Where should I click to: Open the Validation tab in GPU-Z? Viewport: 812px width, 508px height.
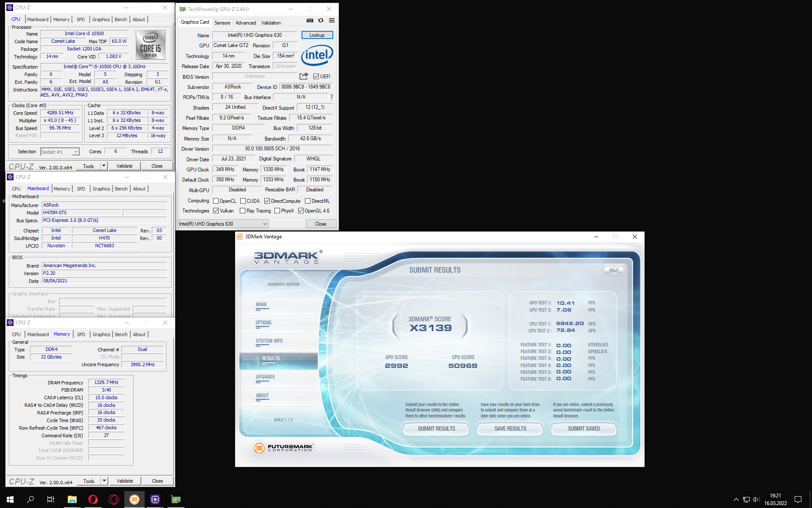point(271,23)
